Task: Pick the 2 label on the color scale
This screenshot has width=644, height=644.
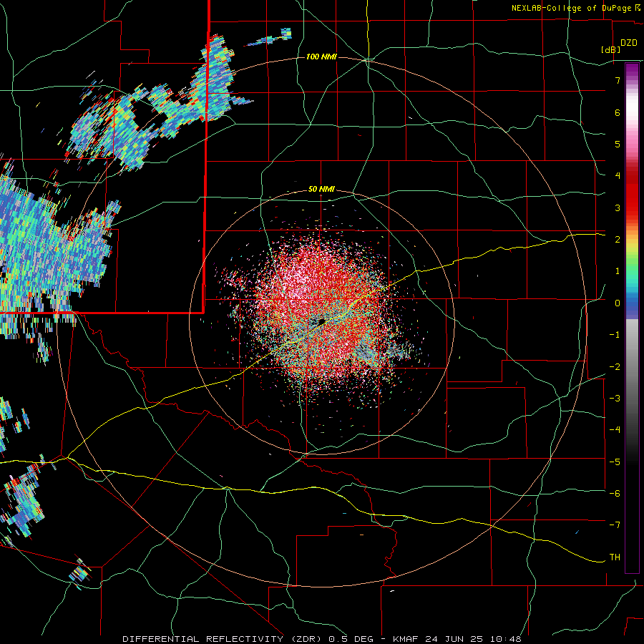Action: 618,240
